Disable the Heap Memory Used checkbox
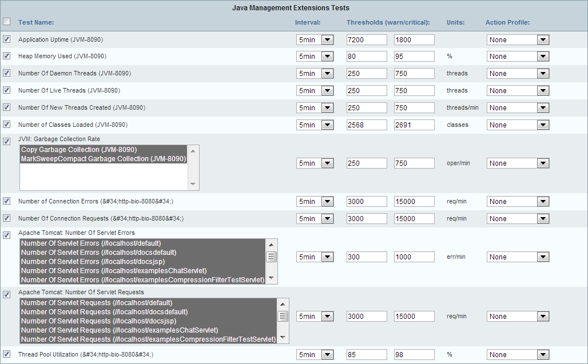 (x=6, y=56)
